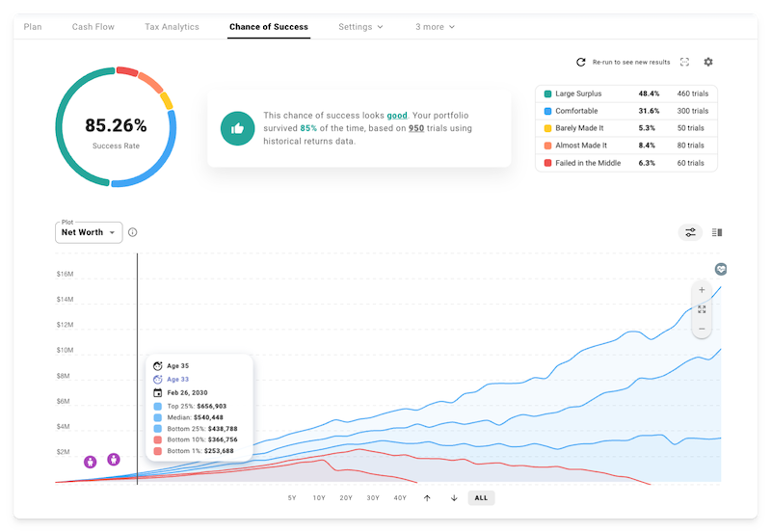Click the '48.4%' Large Surplus value

tap(649, 93)
